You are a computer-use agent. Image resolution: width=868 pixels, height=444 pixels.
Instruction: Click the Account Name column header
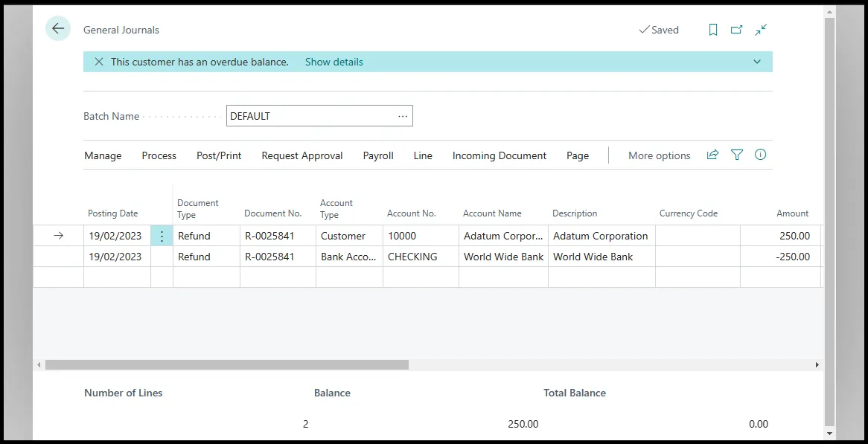[x=492, y=213]
